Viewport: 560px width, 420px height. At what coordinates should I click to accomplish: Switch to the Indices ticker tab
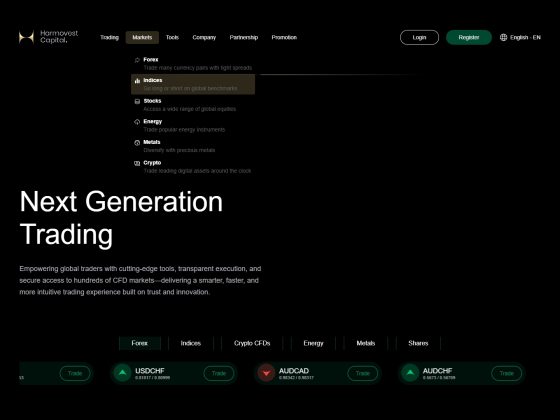tap(191, 343)
